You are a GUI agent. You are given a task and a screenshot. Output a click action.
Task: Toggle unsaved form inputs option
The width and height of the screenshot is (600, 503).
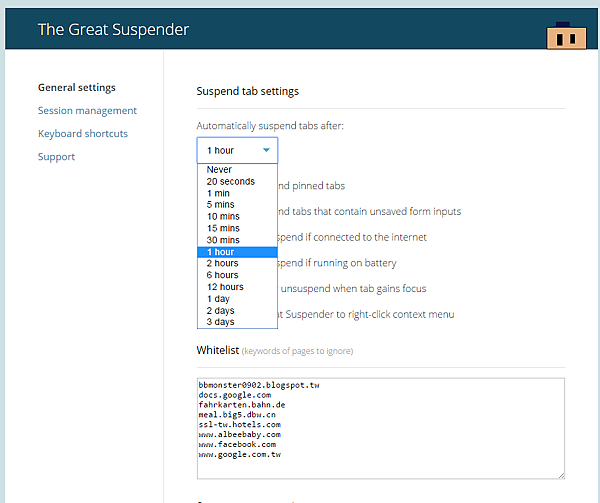(370, 211)
